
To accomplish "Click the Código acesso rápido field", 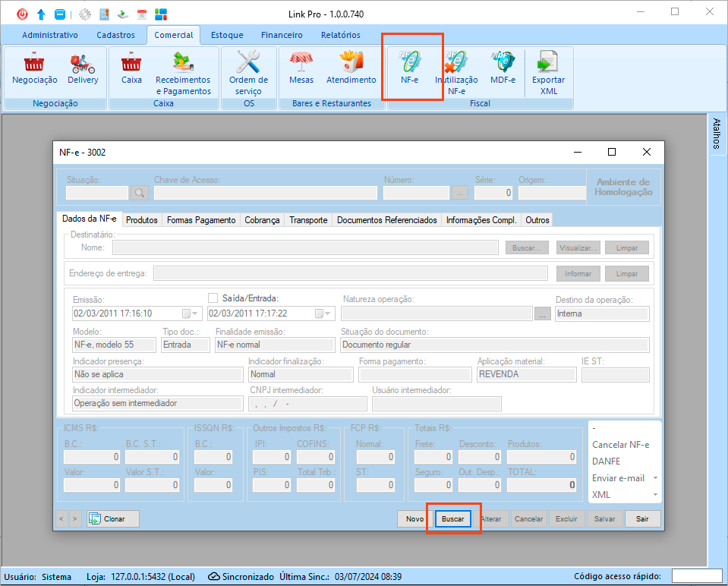I will coord(696,576).
